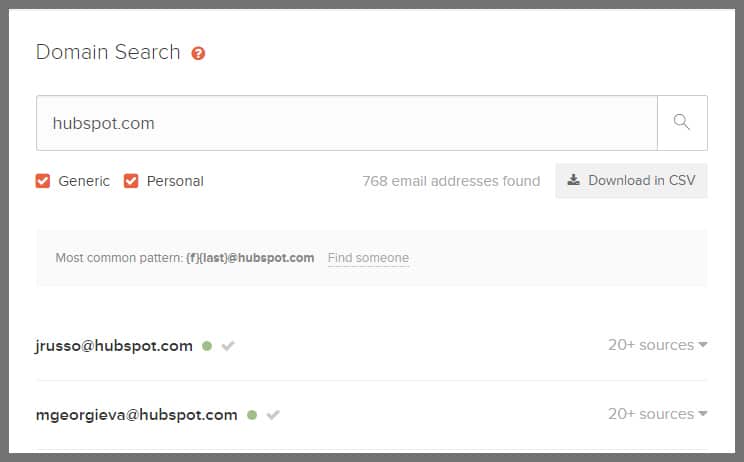The width and height of the screenshot is (744, 462).
Task: Click the Download in CSV button text
Action: pos(641,181)
